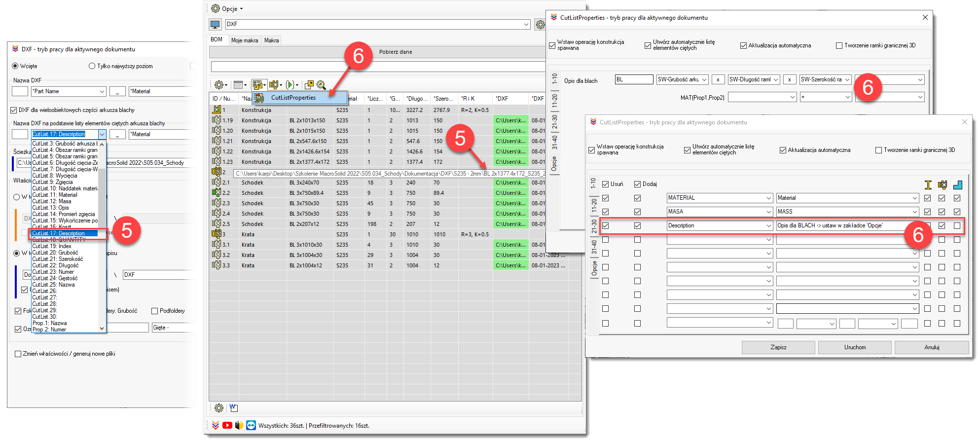Open the 11-20 vertical tab in front dialog
Viewport: 980px width, 442px height.
594,205
